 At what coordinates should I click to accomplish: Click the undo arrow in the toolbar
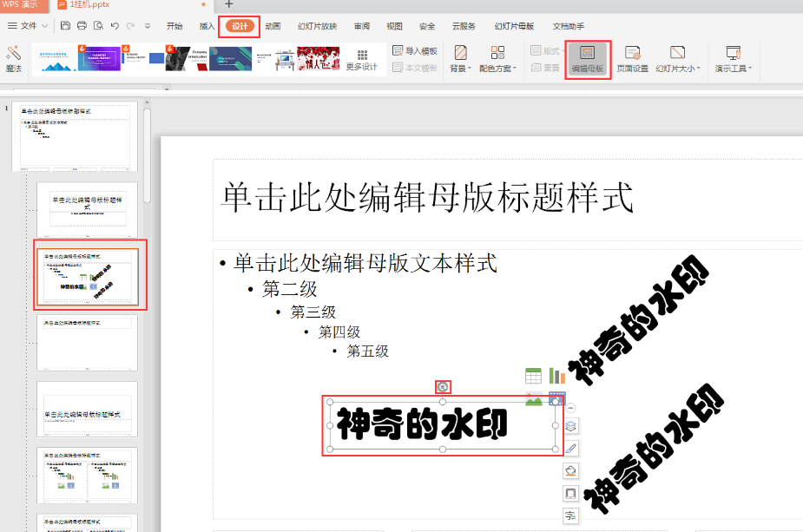point(115,26)
